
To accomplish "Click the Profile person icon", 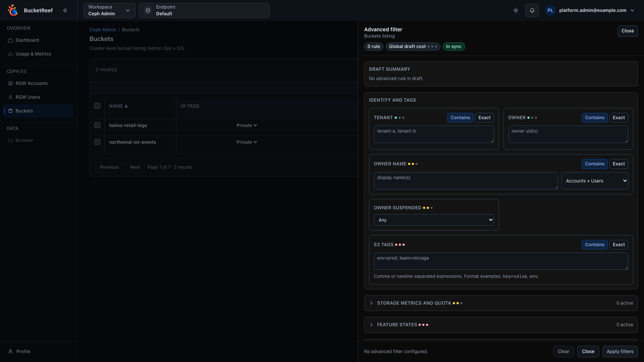I will coord(10,352).
